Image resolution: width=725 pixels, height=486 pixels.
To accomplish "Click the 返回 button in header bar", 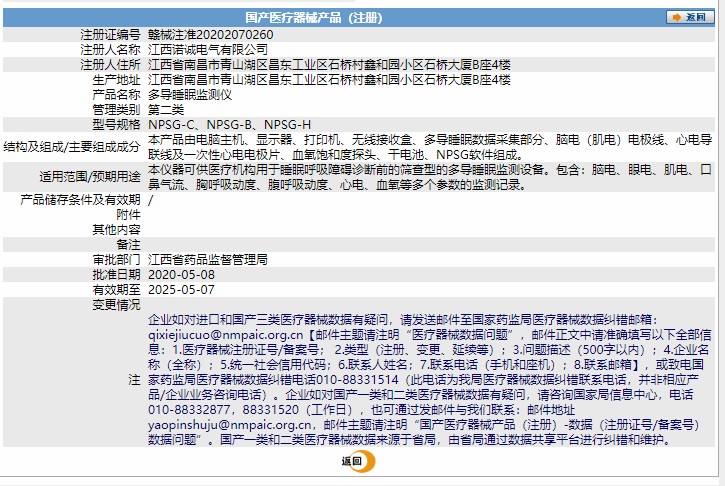I will pyautogui.click(x=689, y=17).
